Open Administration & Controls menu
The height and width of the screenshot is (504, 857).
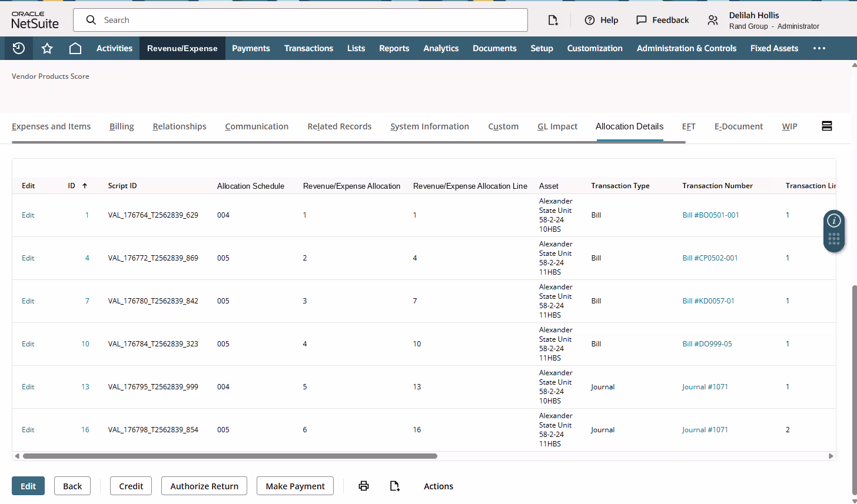(x=686, y=48)
